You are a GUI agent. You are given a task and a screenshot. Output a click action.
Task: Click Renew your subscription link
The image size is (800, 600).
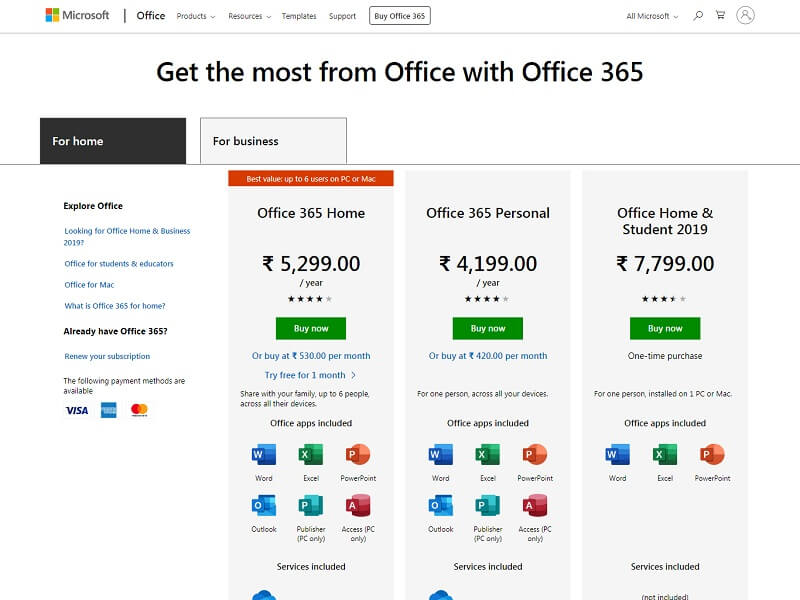tap(107, 356)
